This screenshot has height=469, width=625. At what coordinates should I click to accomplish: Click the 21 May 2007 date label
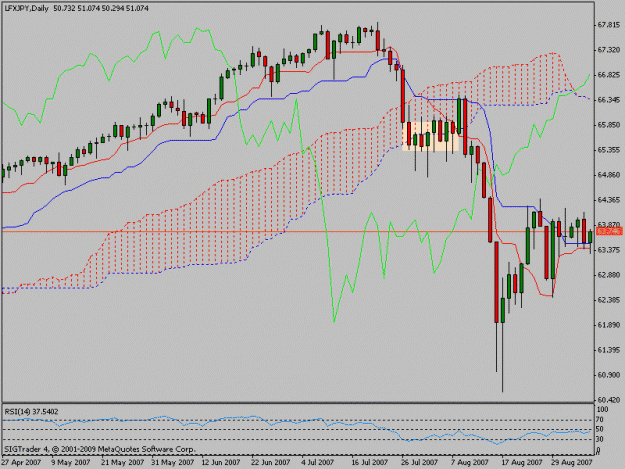pyautogui.click(x=122, y=463)
